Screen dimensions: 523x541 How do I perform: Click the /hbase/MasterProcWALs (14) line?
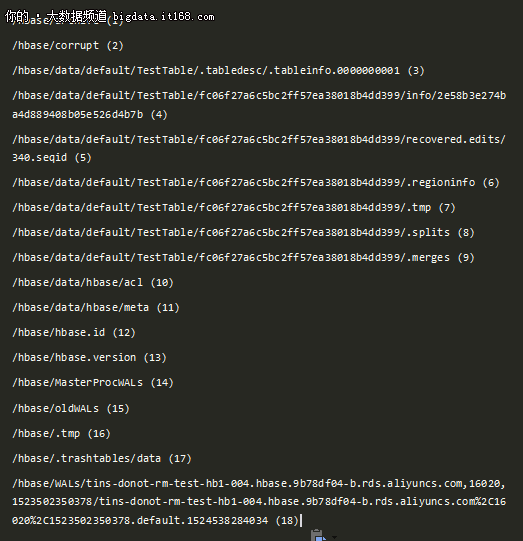coord(93,383)
